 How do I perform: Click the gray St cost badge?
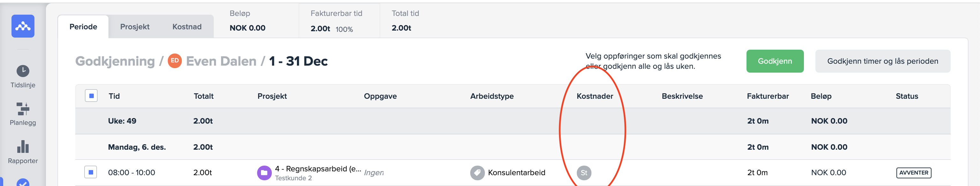[583, 173]
